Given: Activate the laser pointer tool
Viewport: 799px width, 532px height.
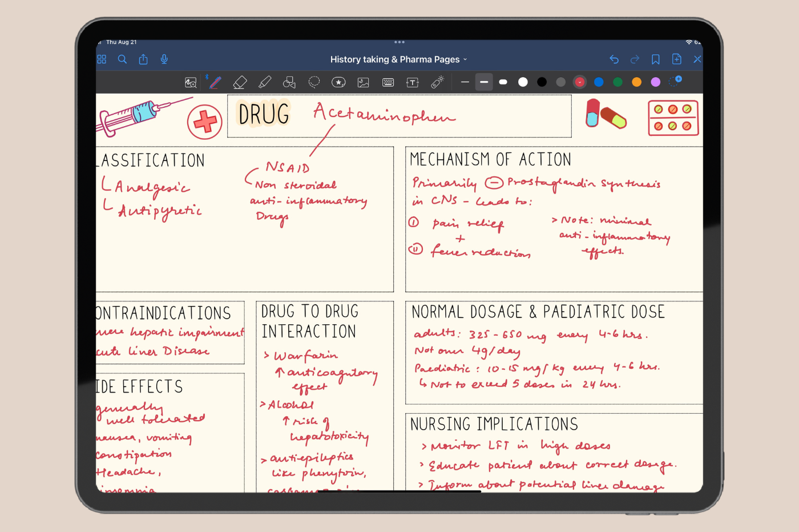Looking at the screenshot, I should click(x=437, y=83).
